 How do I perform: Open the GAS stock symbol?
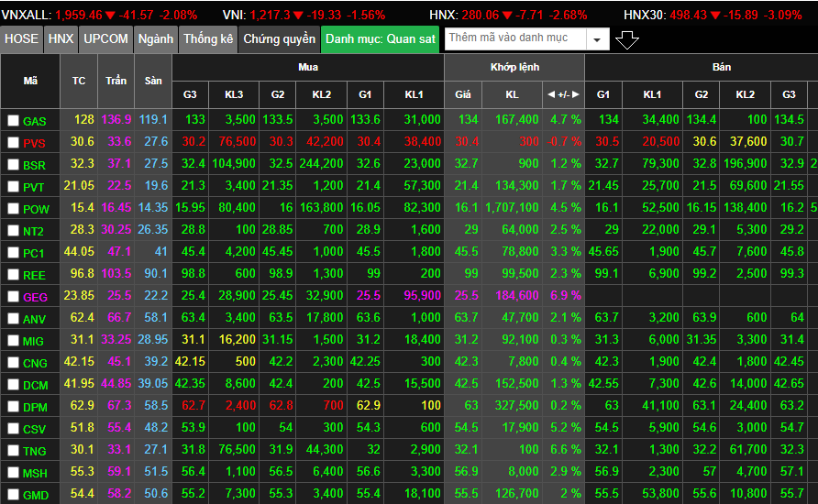point(35,122)
